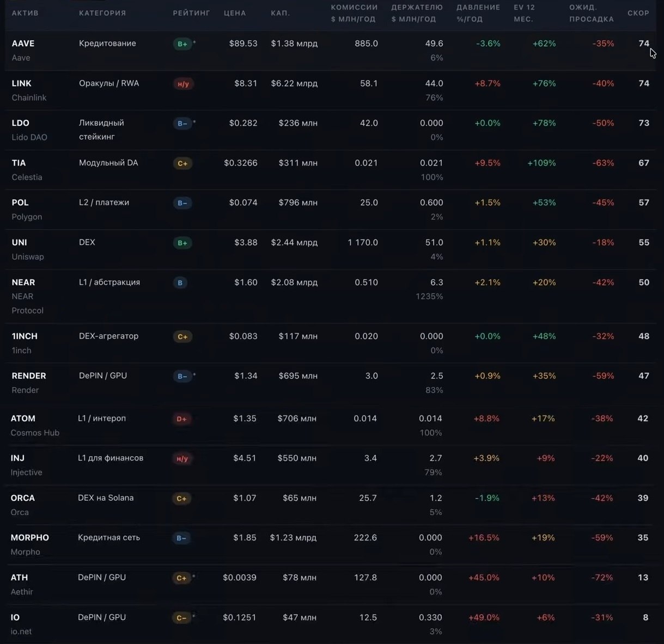Click the КАТЕГОРИЯ column header

tap(102, 13)
